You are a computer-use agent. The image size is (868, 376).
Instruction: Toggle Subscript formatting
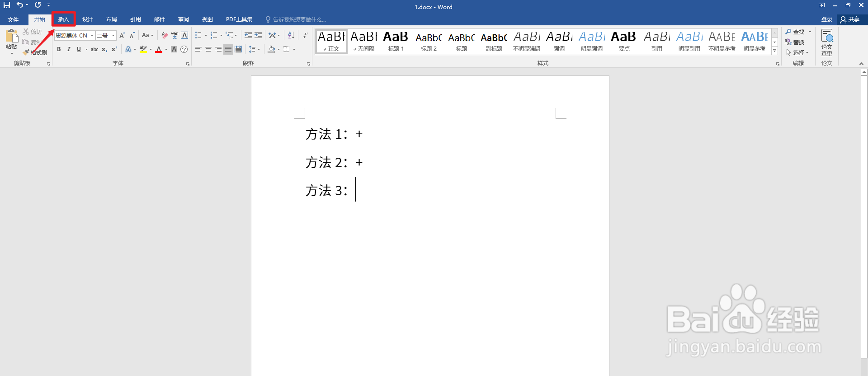[104, 49]
